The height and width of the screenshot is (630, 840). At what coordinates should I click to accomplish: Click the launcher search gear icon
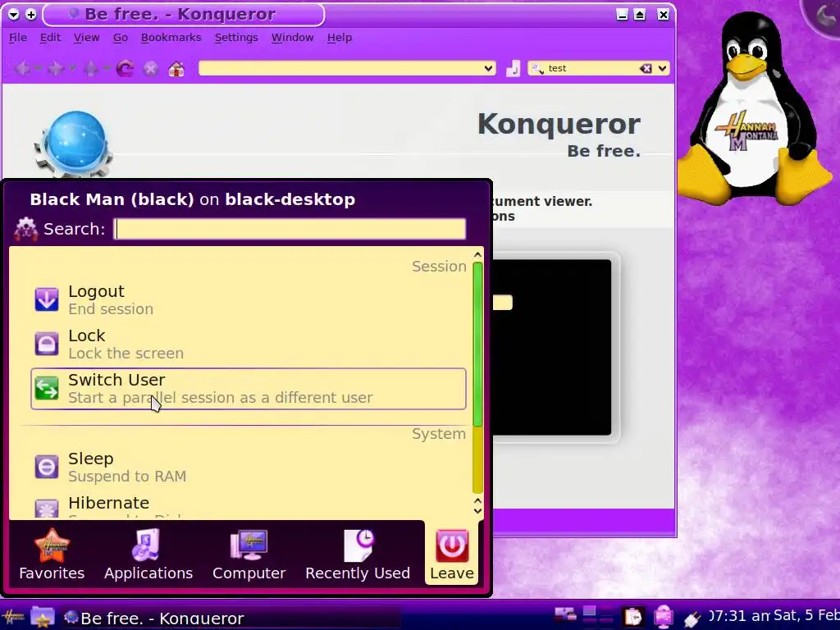tap(25, 229)
